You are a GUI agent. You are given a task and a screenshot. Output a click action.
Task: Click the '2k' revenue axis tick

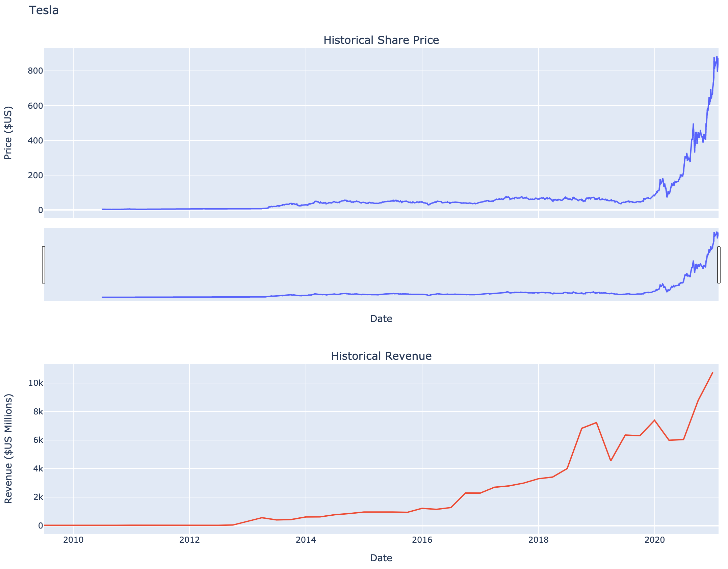point(38,497)
